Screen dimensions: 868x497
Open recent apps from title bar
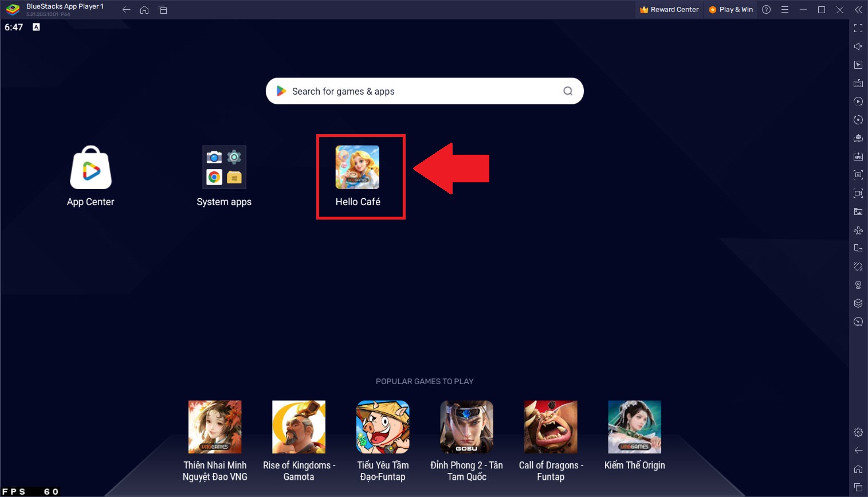click(x=163, y=10)
